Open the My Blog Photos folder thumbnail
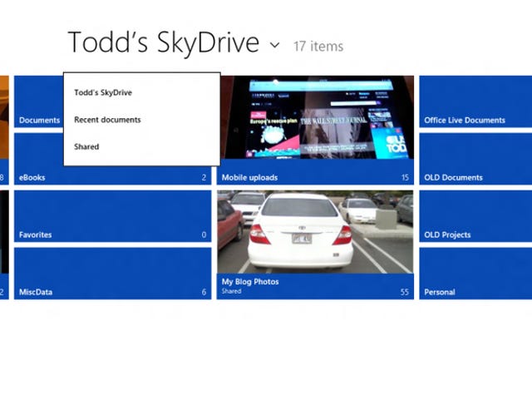Image resolution: width=532 pixels, height=400 pixels. [x=315, y=232]
